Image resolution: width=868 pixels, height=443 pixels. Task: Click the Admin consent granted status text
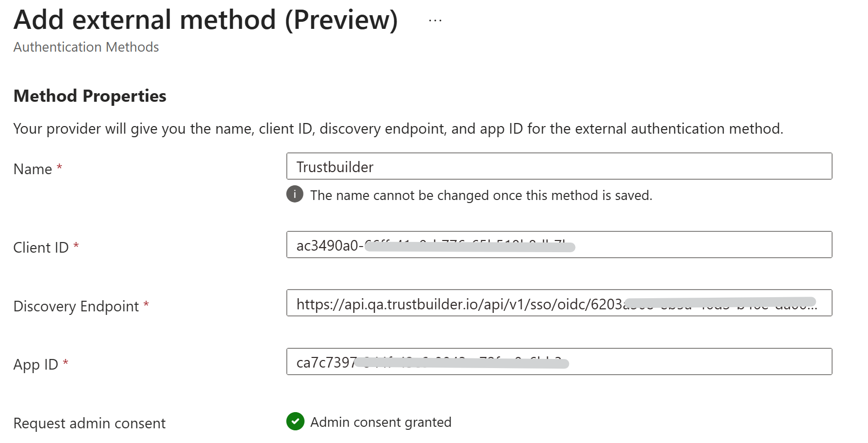(380, 422)
